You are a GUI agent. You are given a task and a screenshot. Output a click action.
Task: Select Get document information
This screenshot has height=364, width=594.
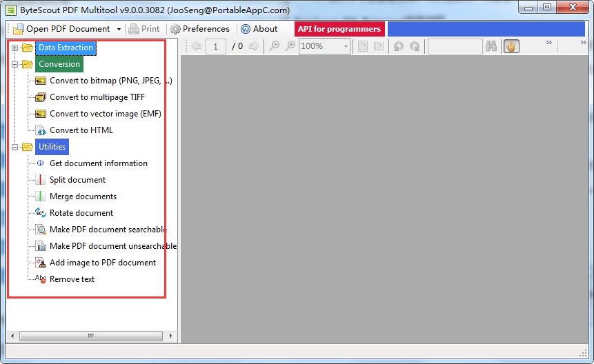(x=99, y=163)
